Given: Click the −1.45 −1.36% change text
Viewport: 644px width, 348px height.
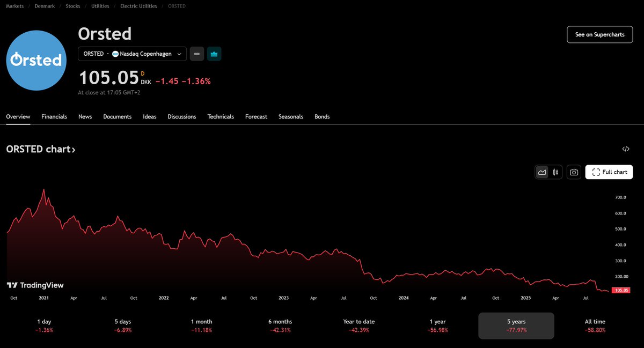Looking at the screenshot, I should (x=183, y=82).
